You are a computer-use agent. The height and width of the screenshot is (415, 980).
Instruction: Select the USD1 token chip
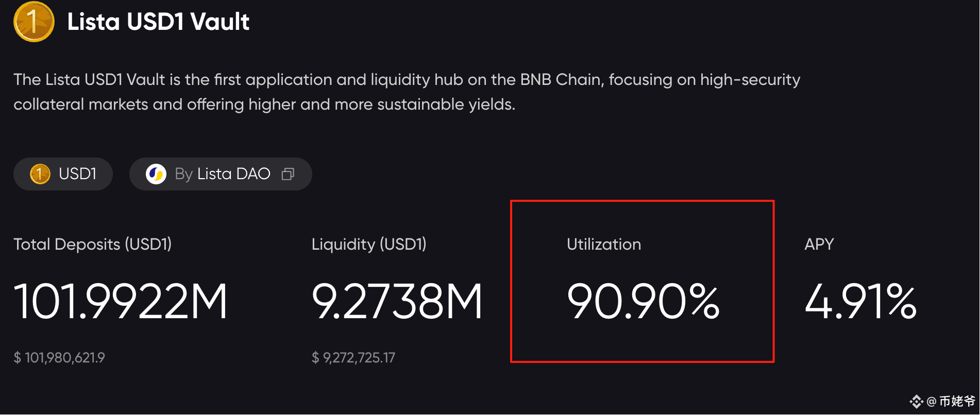[63, 174]
